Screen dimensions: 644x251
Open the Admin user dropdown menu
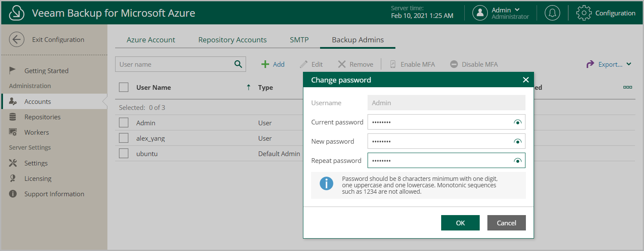pyautogui.click(x=517, y=10)
